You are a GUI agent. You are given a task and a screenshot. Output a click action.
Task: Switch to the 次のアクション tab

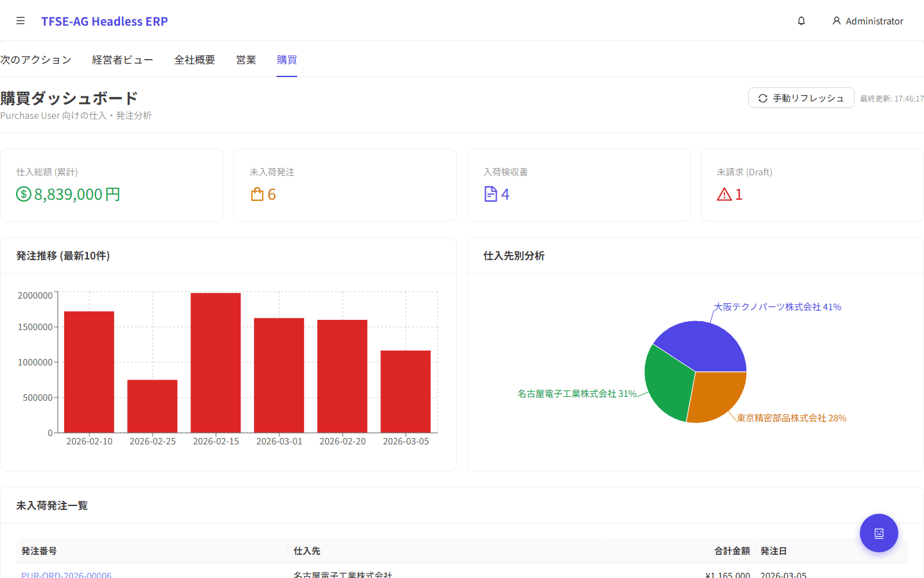coord(36,60)
